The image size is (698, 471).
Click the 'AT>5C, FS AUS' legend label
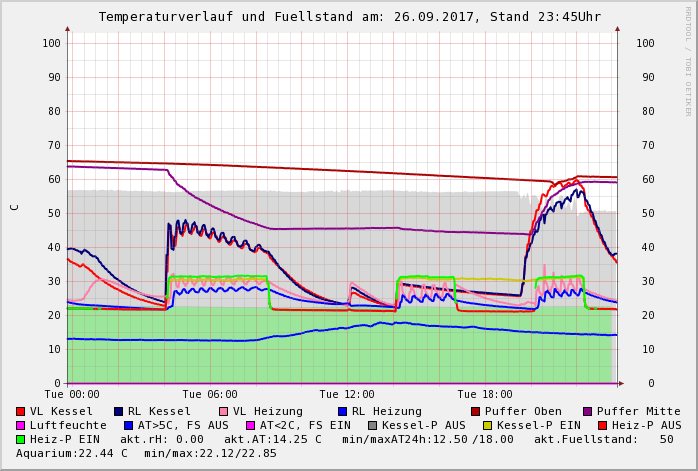pyautogui.click(x=183, y=425)
